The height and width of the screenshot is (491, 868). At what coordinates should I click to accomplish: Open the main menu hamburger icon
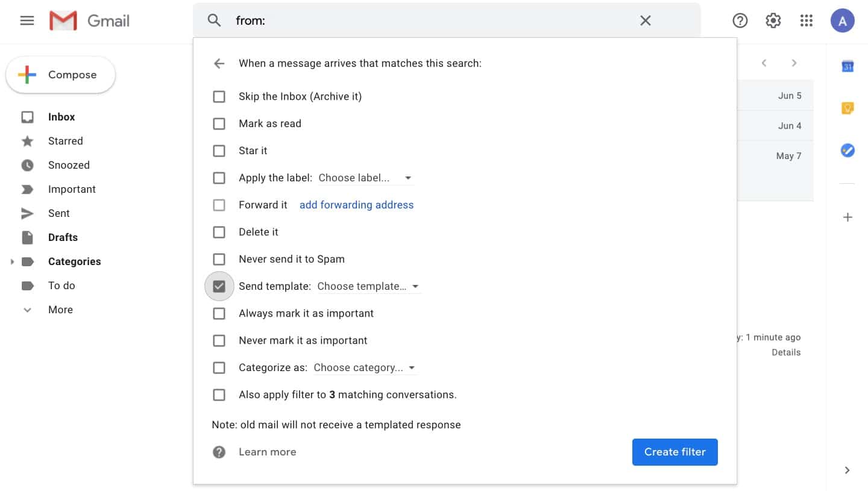coord(27,20)
